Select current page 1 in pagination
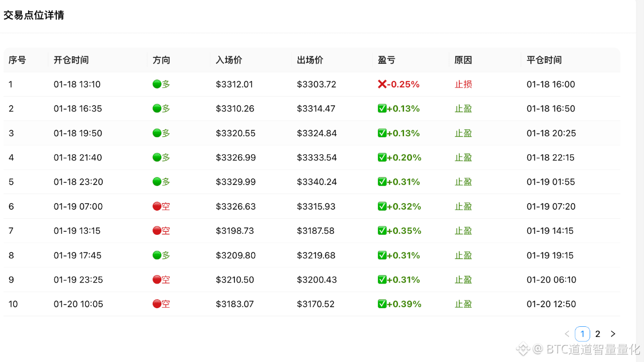 (x=582, y=334)
